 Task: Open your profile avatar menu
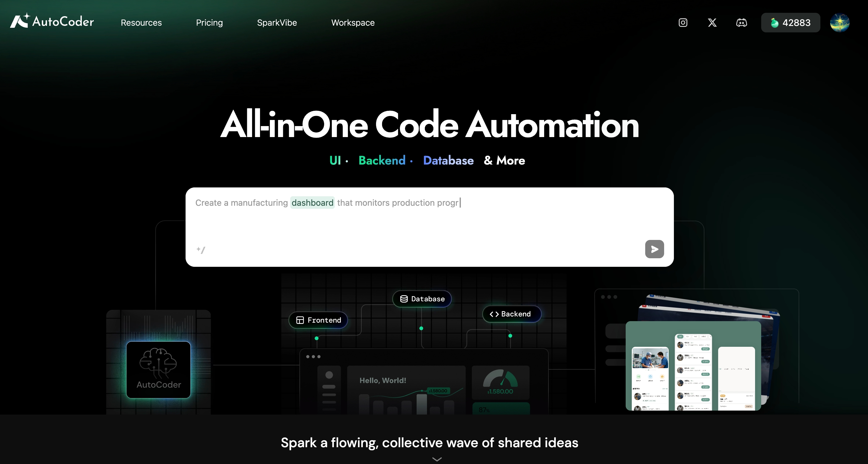pos(840,23)
